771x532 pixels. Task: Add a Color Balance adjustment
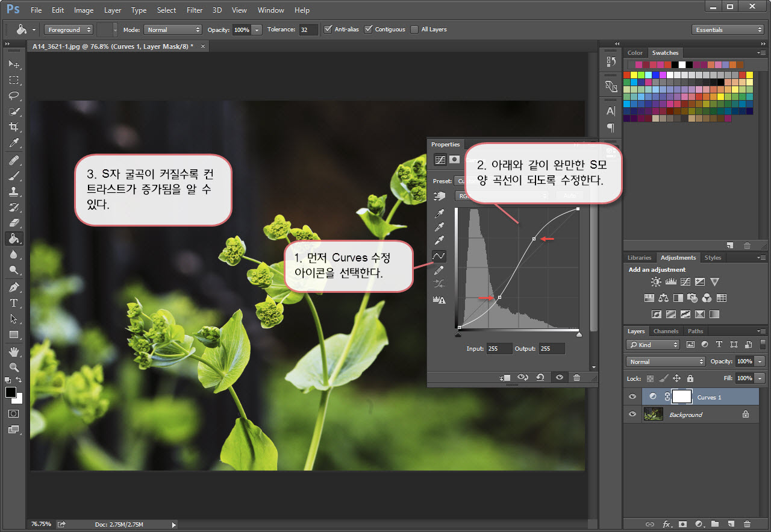664,298
